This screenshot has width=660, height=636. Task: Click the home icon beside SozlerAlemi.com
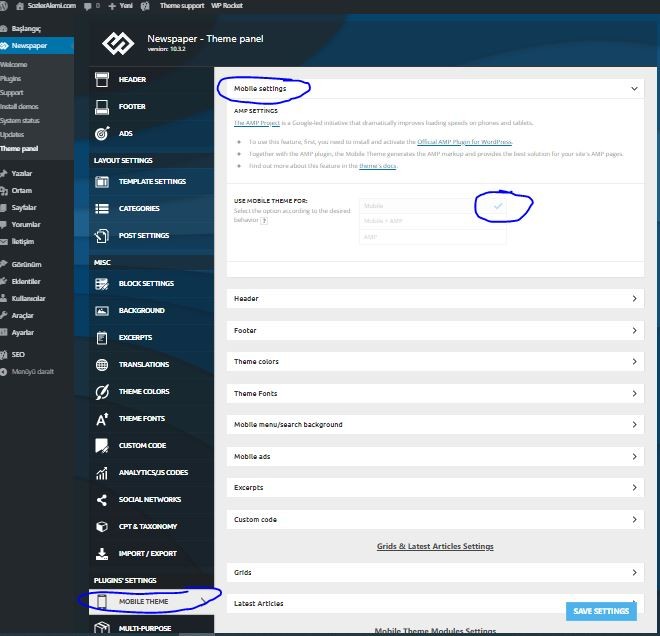point(20,6)
